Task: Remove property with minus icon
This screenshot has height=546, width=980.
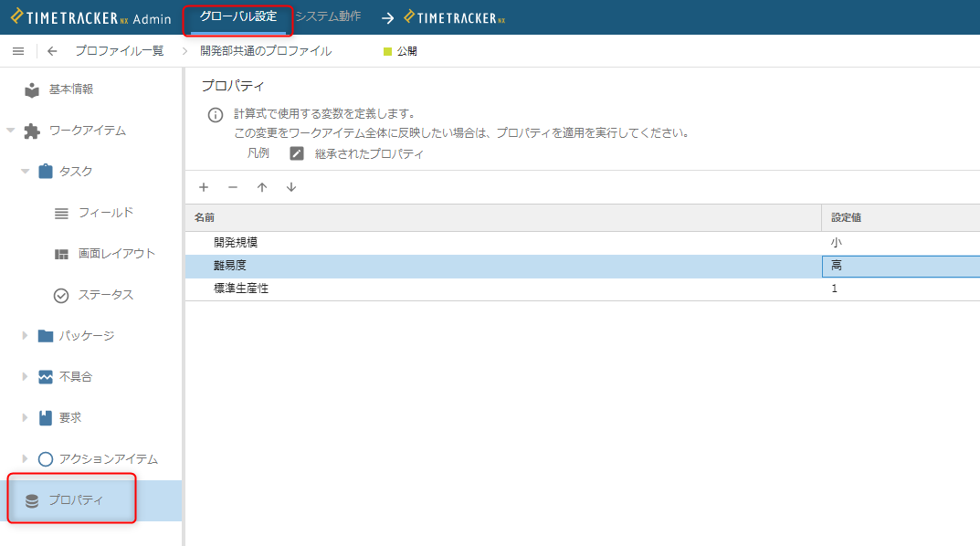Action: click(233, 187)
